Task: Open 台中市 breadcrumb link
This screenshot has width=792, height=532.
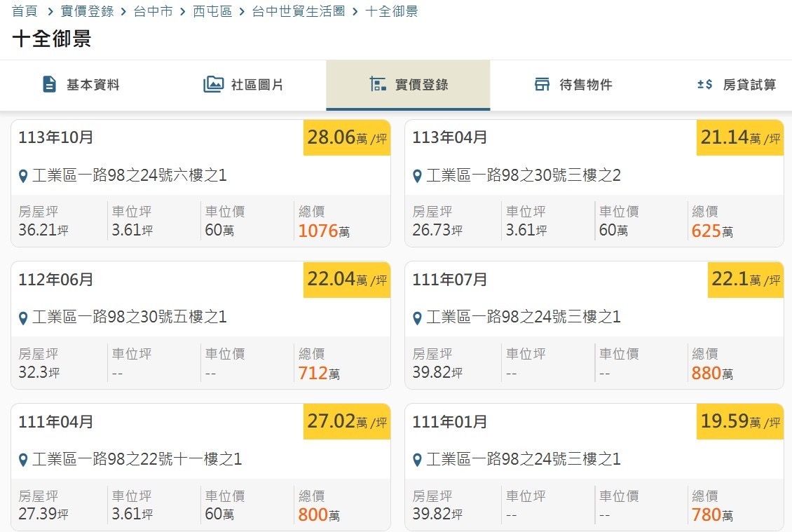Action: [153, 12]
